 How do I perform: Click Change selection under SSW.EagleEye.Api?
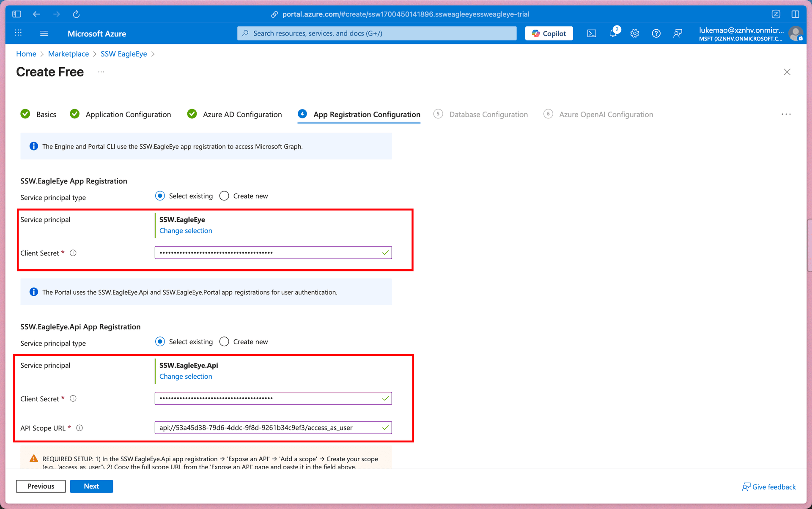[x=186, y=376]
